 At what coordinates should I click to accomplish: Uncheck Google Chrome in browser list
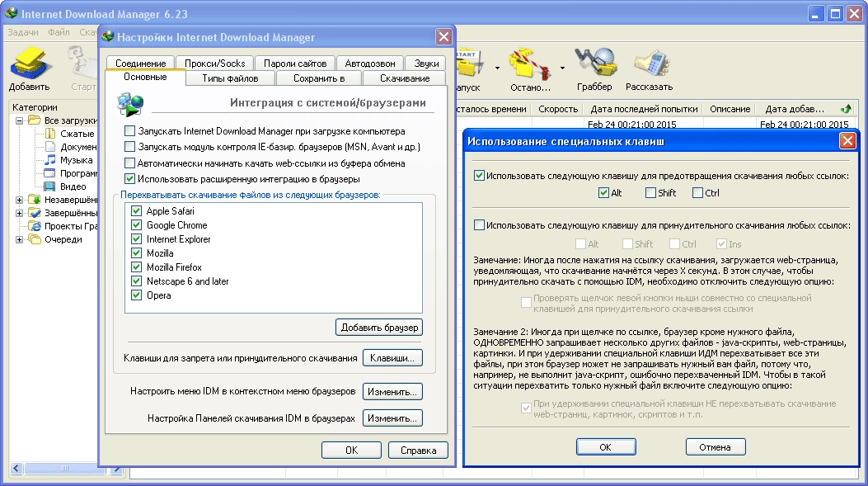pyautogui.click(x=136, y=225)
